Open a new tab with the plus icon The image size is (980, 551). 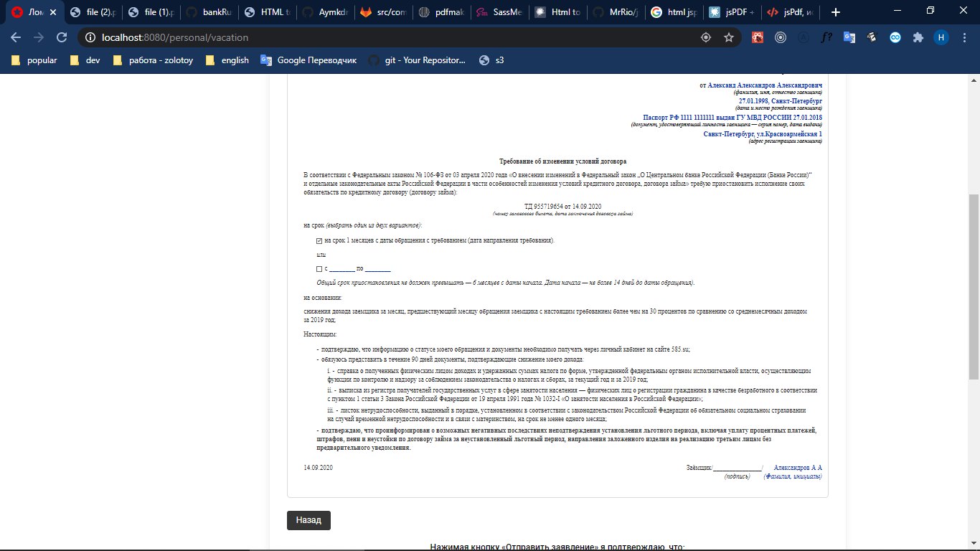[x=835, y=12]
